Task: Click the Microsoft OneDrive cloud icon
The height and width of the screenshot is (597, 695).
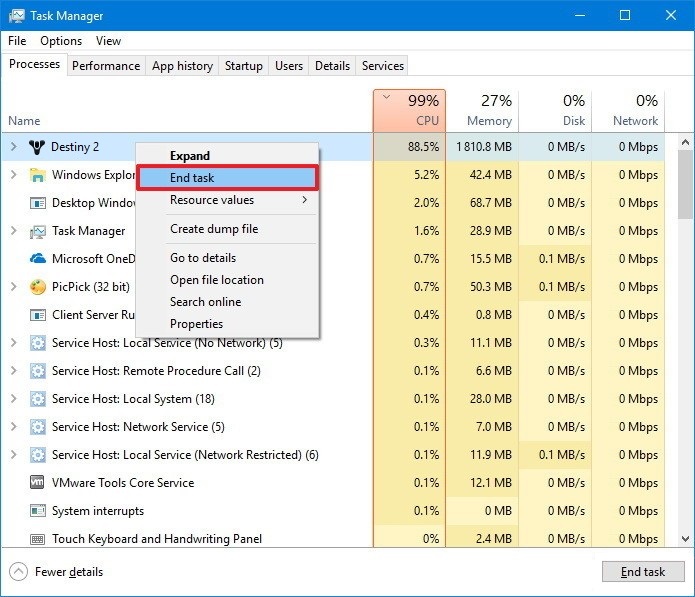Action: tap(38, 259)
